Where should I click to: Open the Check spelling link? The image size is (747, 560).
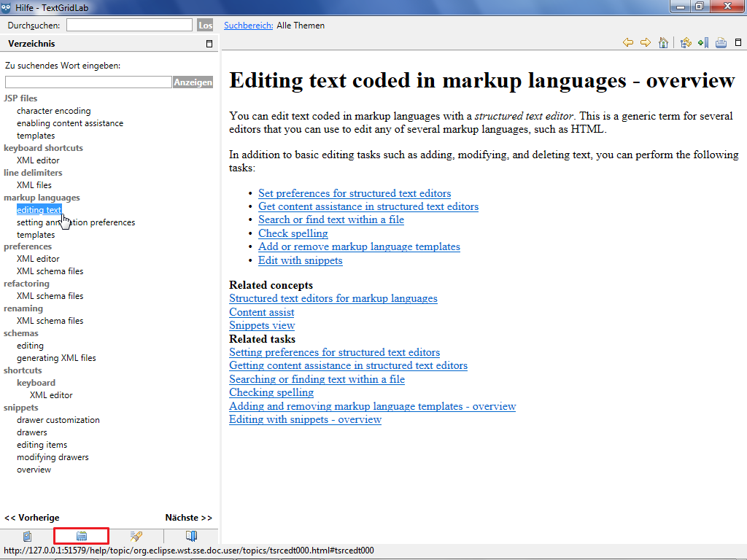[x=293, y=233]
